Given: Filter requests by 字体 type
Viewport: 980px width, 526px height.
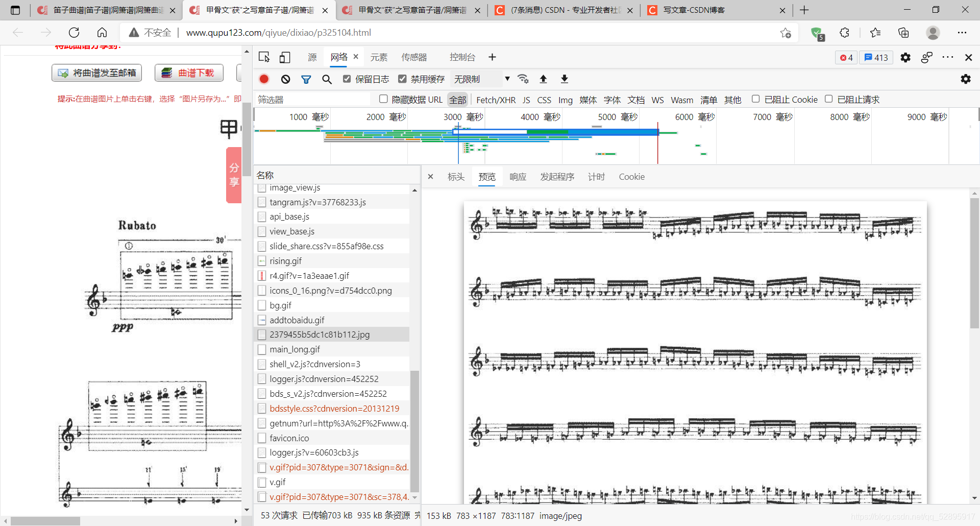Looking at the screenshot, I should (x=612, y=100).
